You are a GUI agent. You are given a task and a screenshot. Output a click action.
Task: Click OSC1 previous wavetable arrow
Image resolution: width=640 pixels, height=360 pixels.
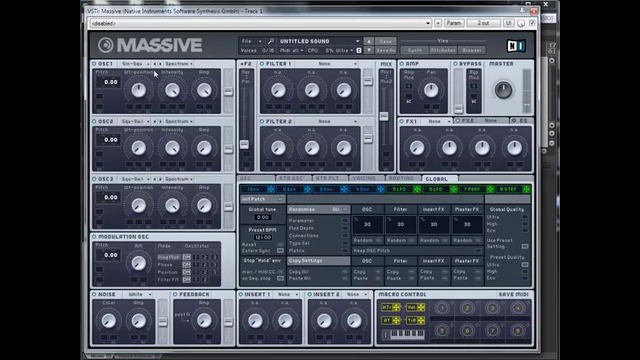[155, 64]
